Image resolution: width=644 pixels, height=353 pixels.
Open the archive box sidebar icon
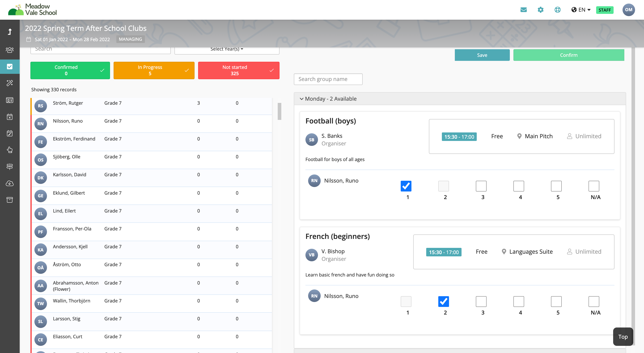coord(10,200)
